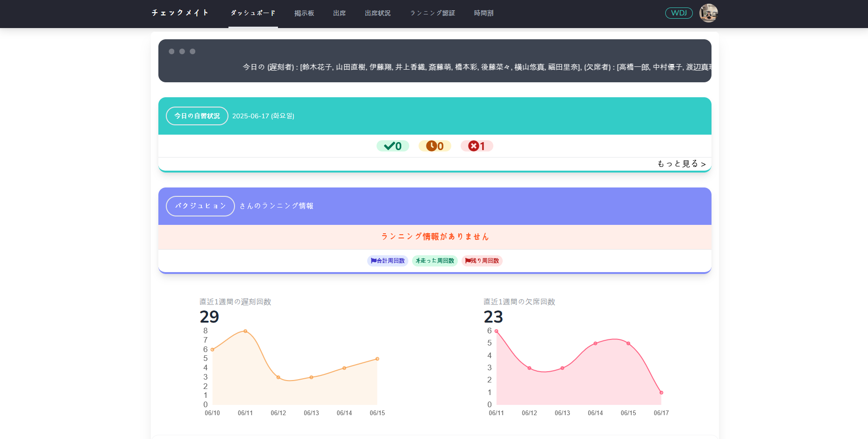Click the red X absent count badge
The image size is (868, 439).
click(x=477, y=146)
